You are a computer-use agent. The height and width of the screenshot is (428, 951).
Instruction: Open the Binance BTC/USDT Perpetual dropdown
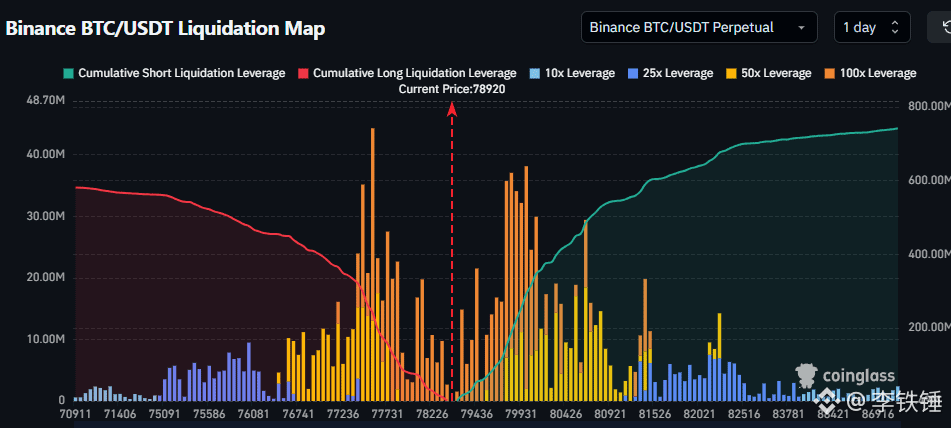[x=699, y=27]
